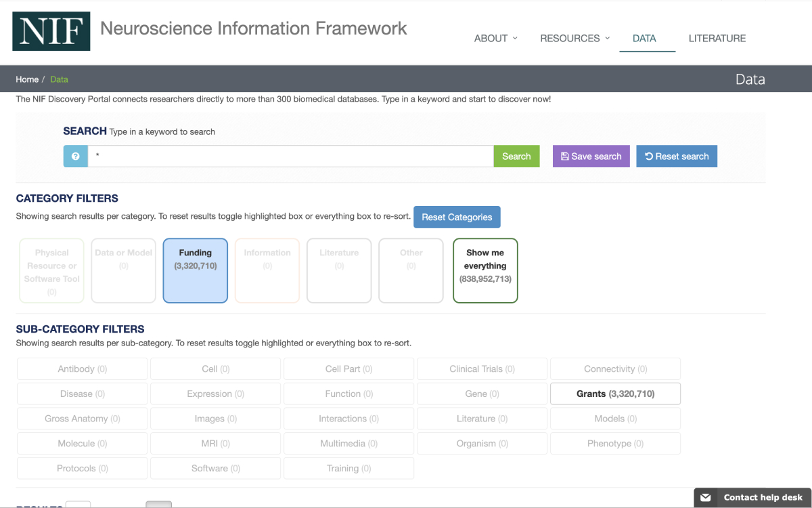Click the search help question-mark icon
812x508 pixels.
(x=76, y=156)
